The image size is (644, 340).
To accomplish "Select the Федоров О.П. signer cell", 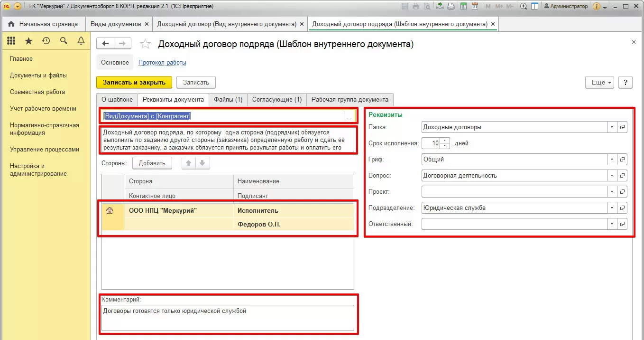I will click(x=294, y=224).
